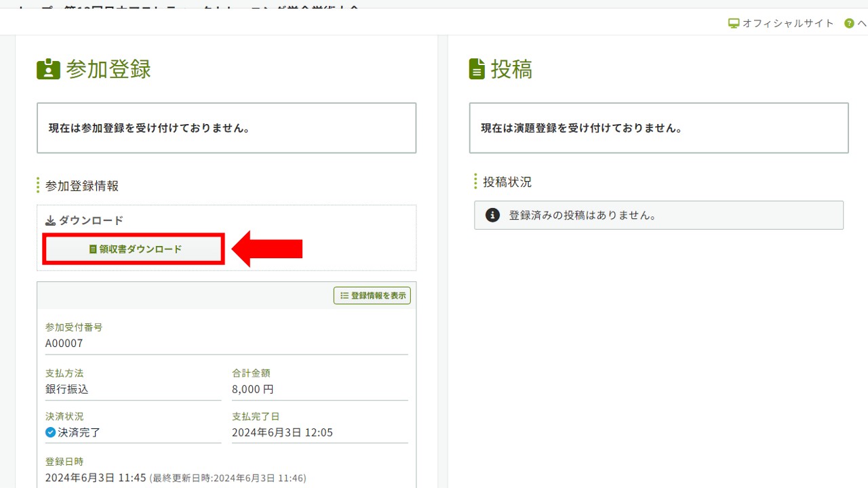Click the 合計金額 value 8,000 円
This screenshot has width=868, height=488.
coord(253,389)
